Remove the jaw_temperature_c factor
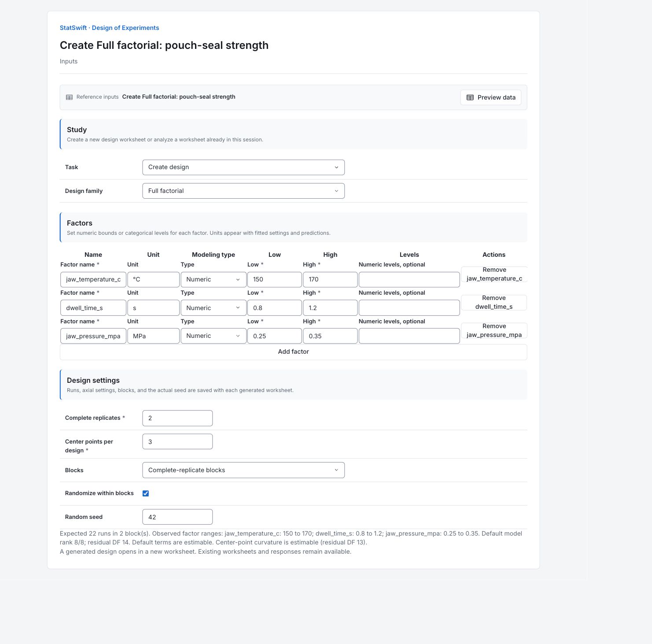This screenshot has width=652, height=644. coord(494,274)
